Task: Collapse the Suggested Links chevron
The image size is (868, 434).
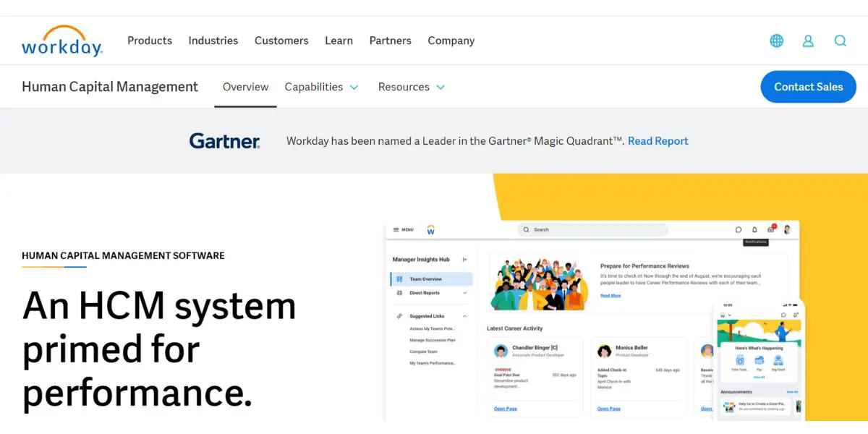Action: click(x=464, y=316)
